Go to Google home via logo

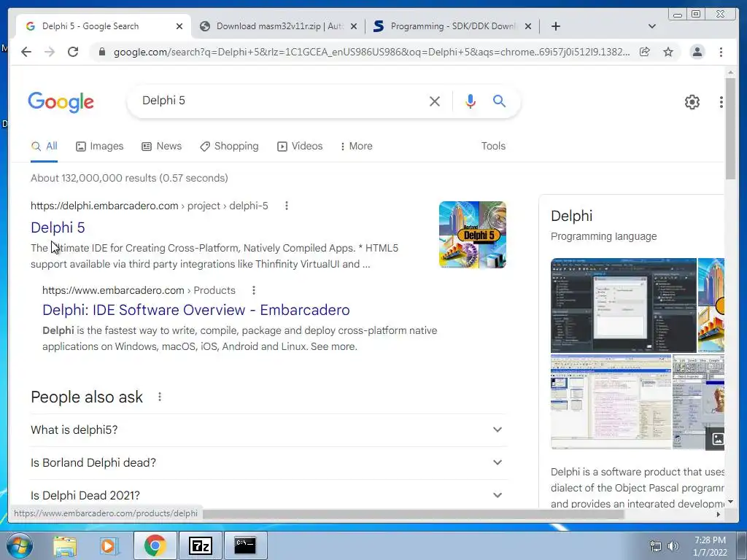coord(61,102)
